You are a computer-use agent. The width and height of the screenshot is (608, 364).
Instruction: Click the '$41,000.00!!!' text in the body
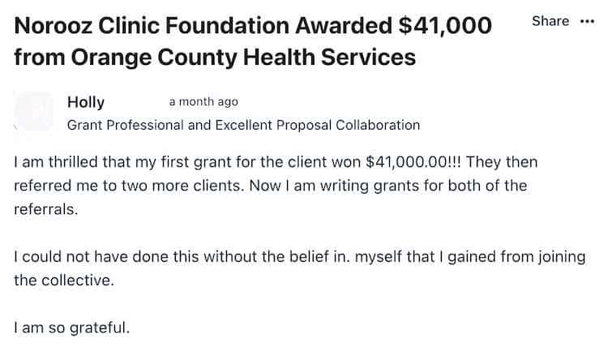[413, 162]
